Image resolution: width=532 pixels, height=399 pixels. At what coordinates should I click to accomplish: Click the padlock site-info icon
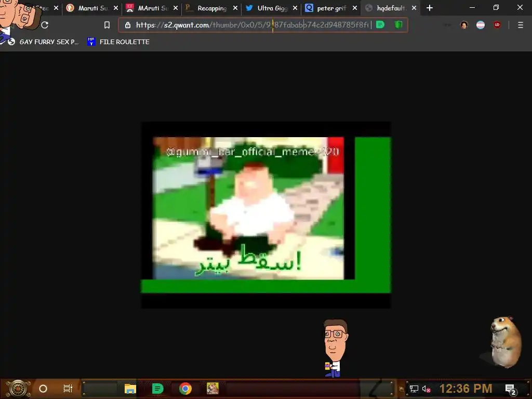coord(128,25)
